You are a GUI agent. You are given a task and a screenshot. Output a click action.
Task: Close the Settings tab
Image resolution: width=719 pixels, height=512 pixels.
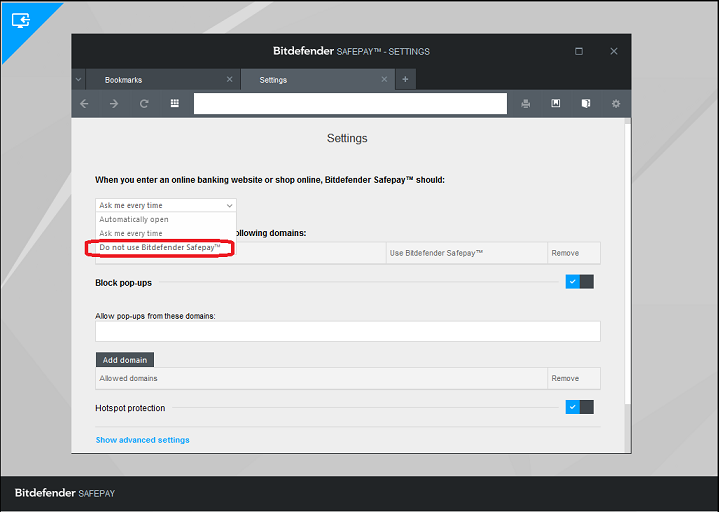coord(384,79)
